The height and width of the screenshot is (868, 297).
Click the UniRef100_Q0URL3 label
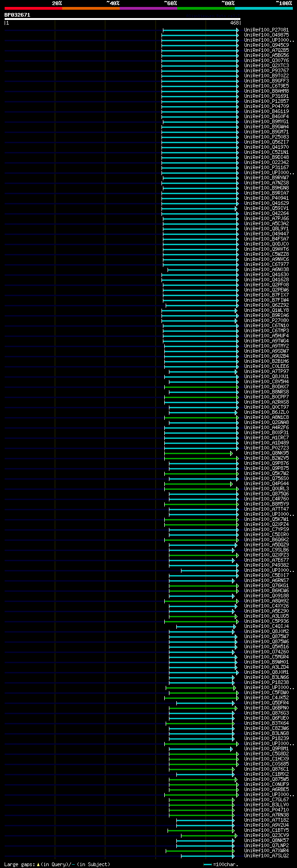coord(266,489)
